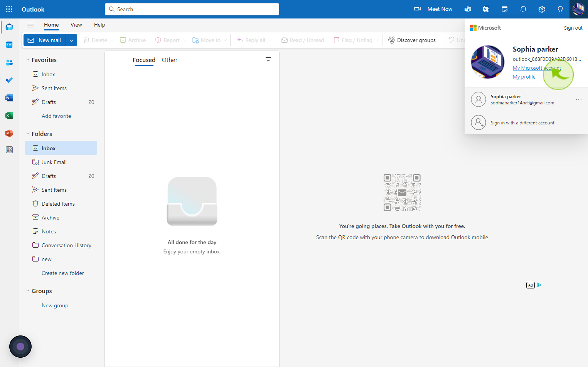Open To Do checkmark app
This screenshot has width=588, height=367.
9,80
